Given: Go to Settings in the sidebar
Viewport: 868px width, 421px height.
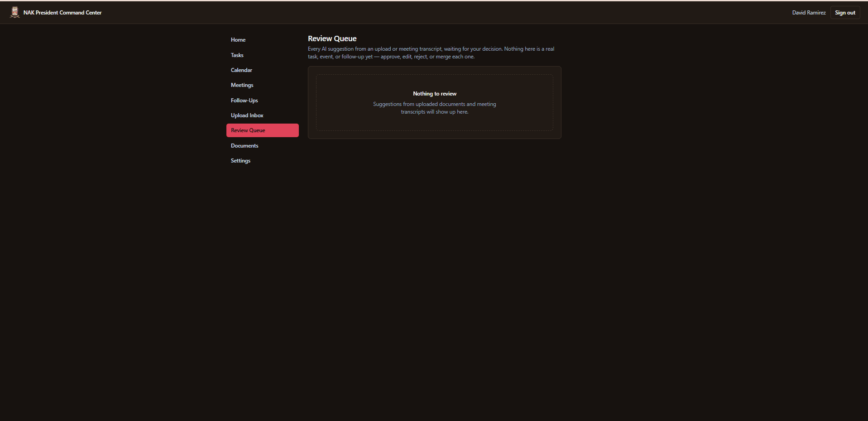Looking at the screenshot, I should 263,161.
